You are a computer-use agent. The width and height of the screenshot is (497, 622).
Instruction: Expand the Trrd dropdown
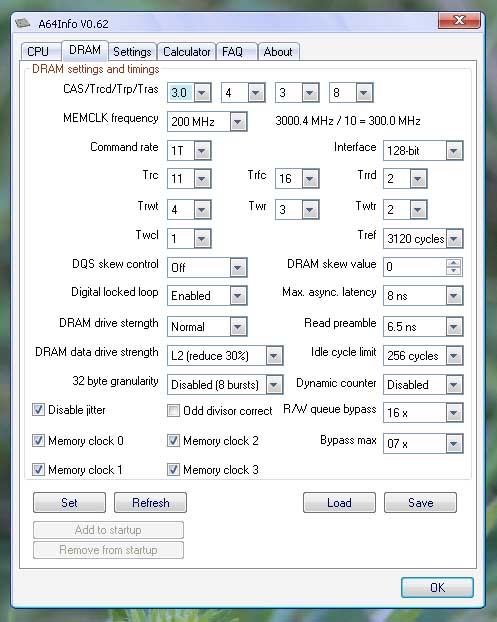418,179
